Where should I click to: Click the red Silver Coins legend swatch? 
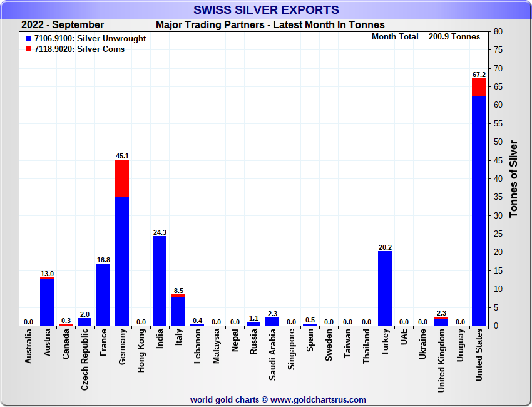28,49
